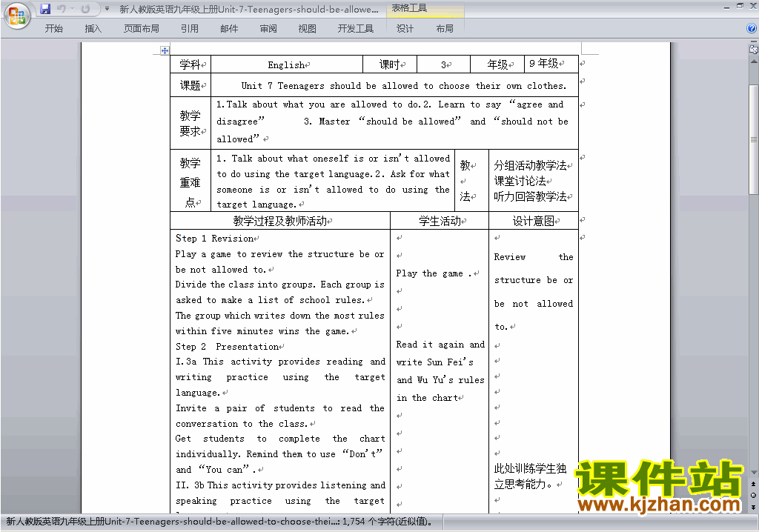Click the Unit 7 Teenagers title text
759x532 pixels.
click(x=403, y=86)
